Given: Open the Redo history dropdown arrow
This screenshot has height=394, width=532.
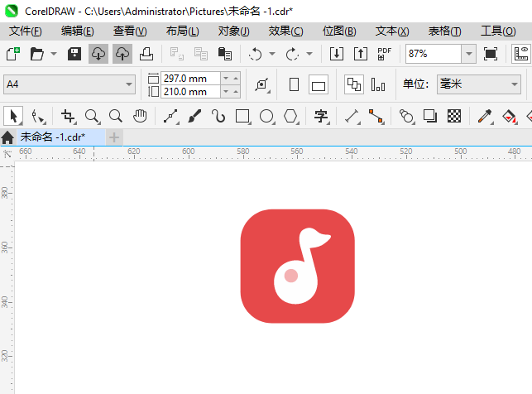Looking at the screenshot, I should coord(309,54).
